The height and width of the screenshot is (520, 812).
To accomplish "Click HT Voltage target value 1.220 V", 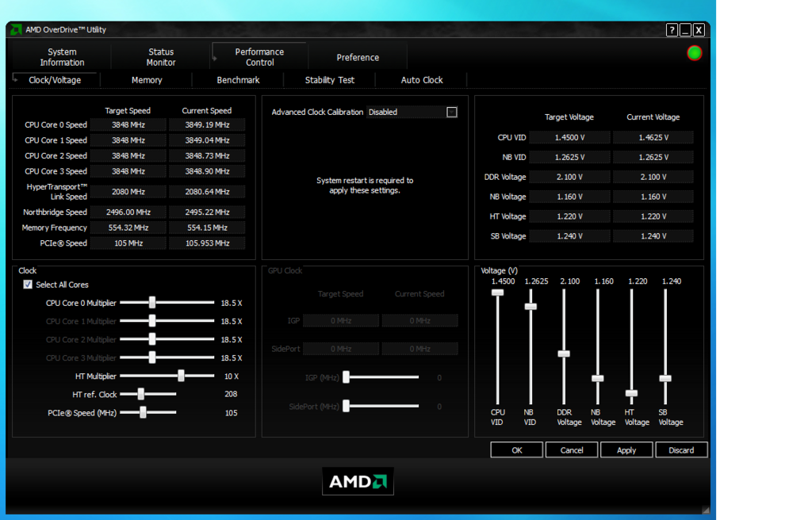I will (x=569, y=216).
